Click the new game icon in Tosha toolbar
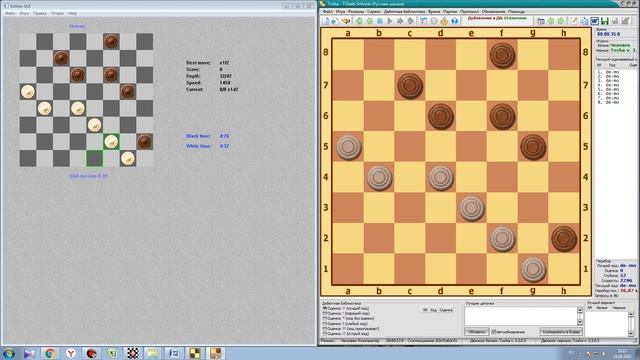This screenshot has height=360, width=640. click(325, 21)
